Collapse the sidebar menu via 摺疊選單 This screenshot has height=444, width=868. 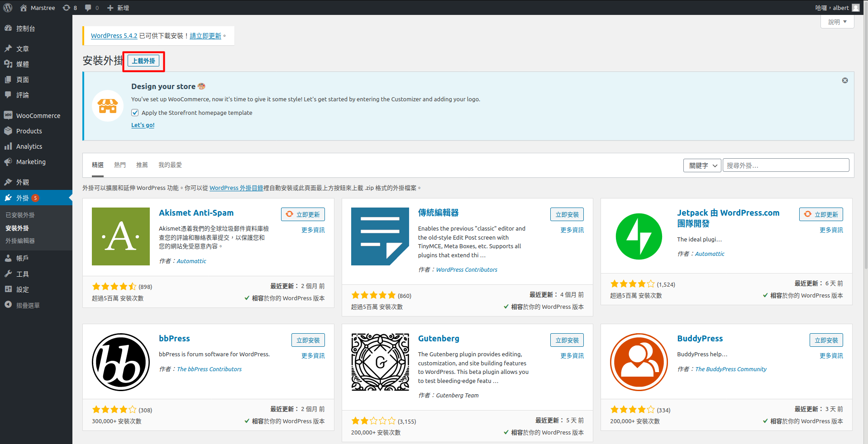(28, 305)
